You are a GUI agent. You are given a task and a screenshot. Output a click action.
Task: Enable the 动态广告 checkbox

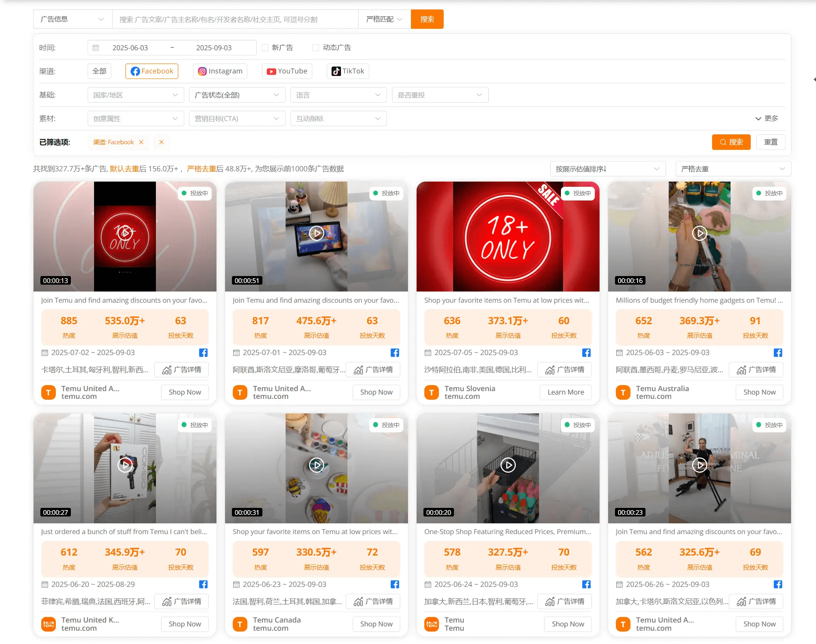point(316,48)
